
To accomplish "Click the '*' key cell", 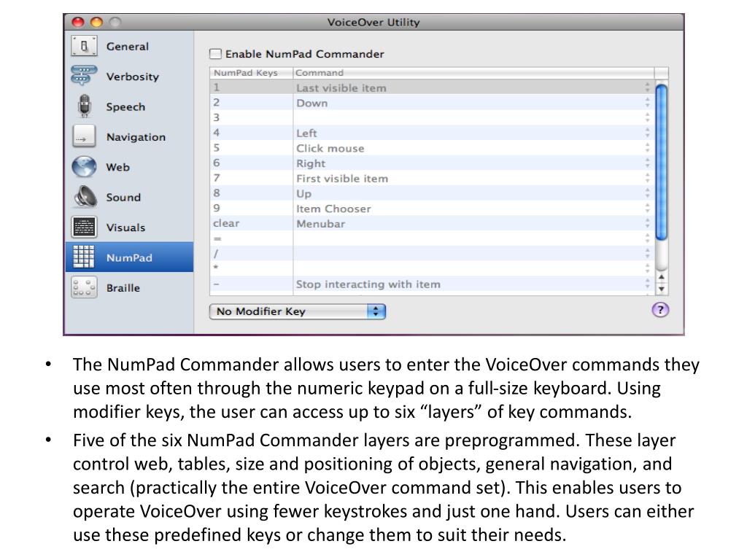I will coord(251,268).
